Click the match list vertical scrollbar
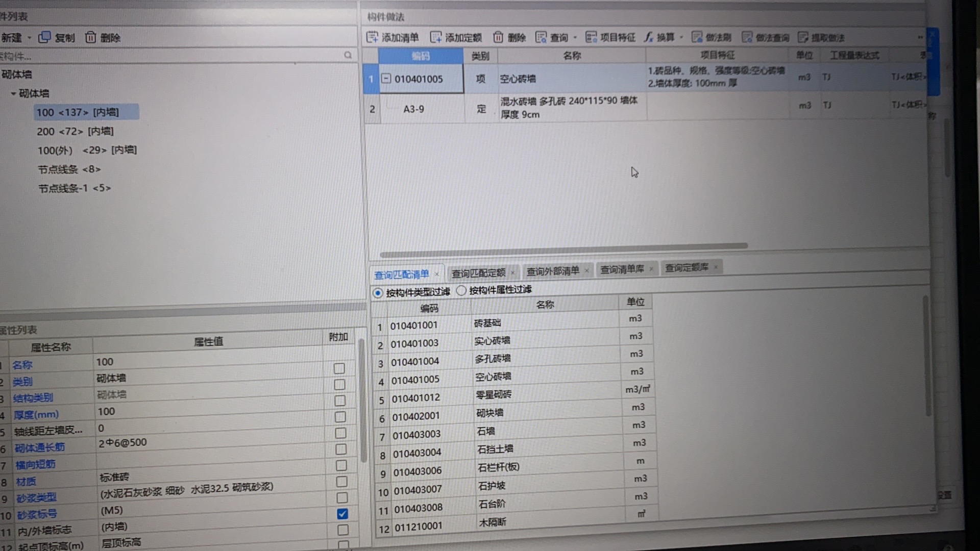 [927, 356]
